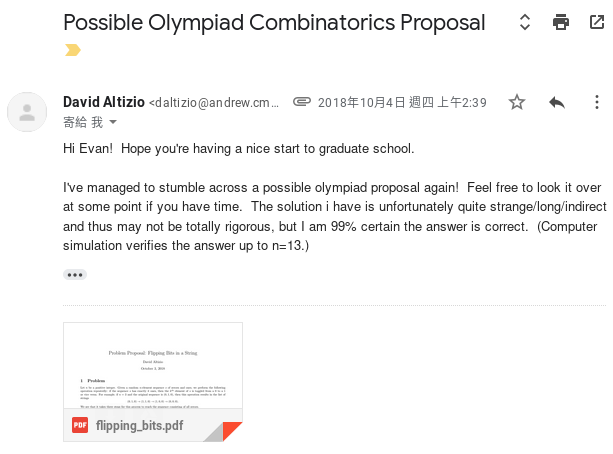613x454 pixels.
Task: Toggle the yellow importance marker
Action: click(x=72, y=50)
